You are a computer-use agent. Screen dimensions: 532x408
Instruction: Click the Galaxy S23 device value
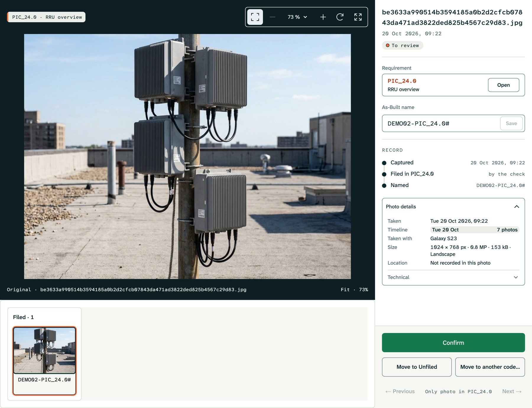[443, 238]
